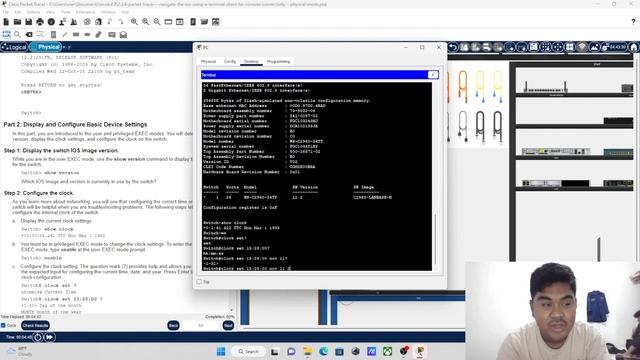The image size is (640, 360).
Task: Open the Windows Start button
Action: (221, 351)
